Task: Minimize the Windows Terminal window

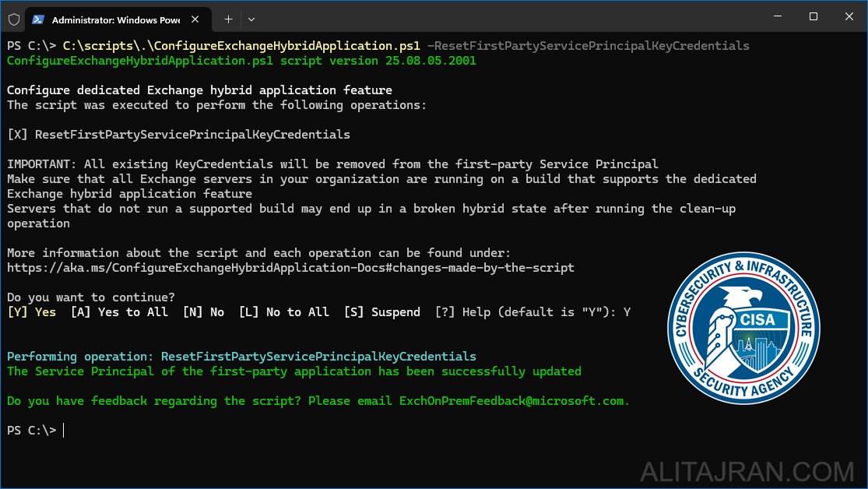Action: coord(777,16)
